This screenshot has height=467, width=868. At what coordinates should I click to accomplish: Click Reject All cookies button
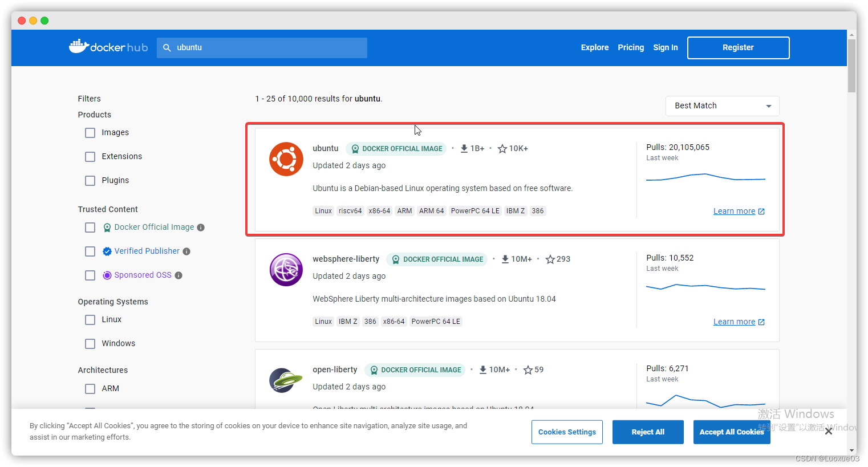point(648,432)
